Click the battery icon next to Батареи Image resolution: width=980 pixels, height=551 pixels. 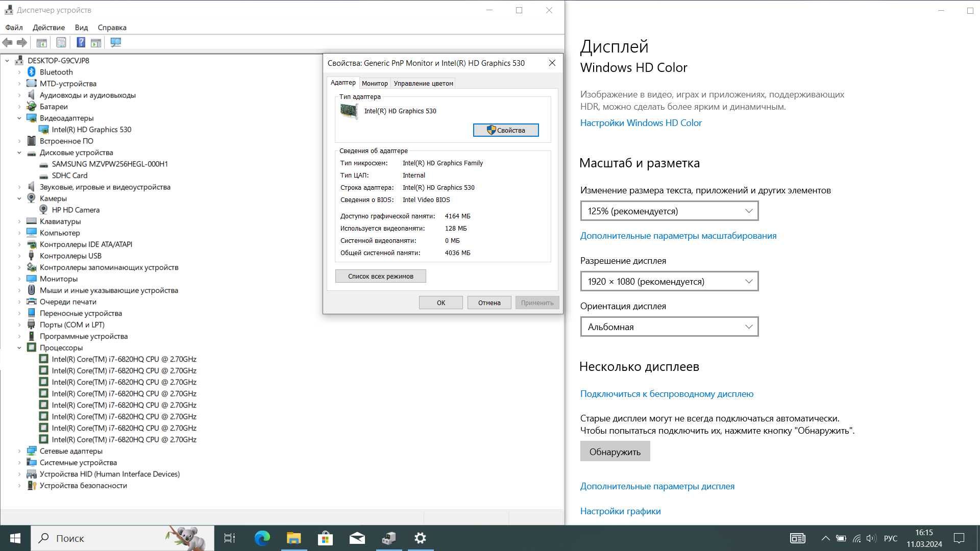[32, 107]
